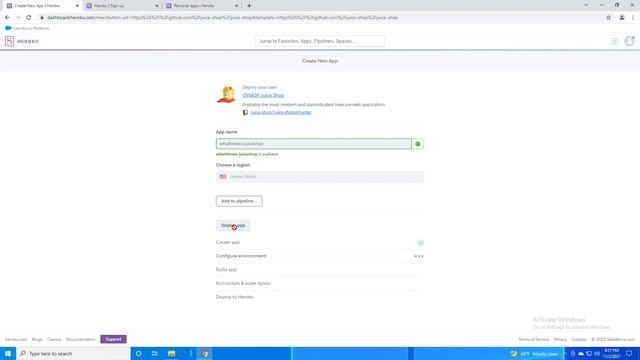Open Task View in the taskbar
640x360 pixels.
(x=155, y=353)
